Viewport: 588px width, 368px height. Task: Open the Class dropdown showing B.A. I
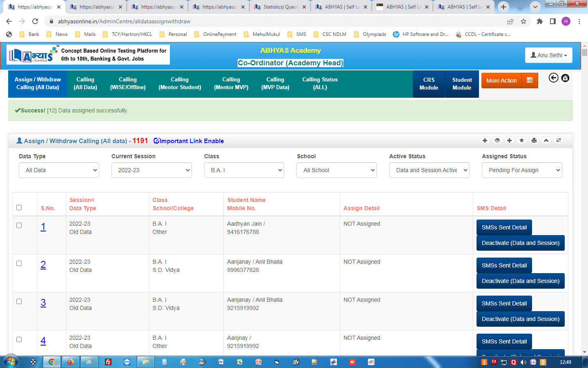(x=244, y=170)
